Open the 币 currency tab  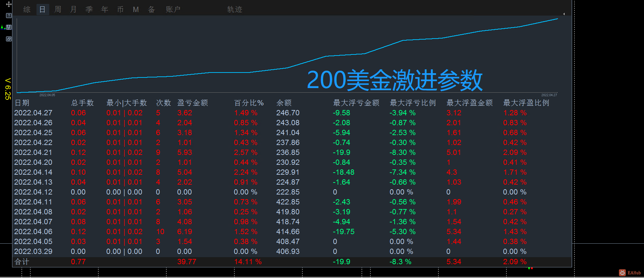click(120, 10)
